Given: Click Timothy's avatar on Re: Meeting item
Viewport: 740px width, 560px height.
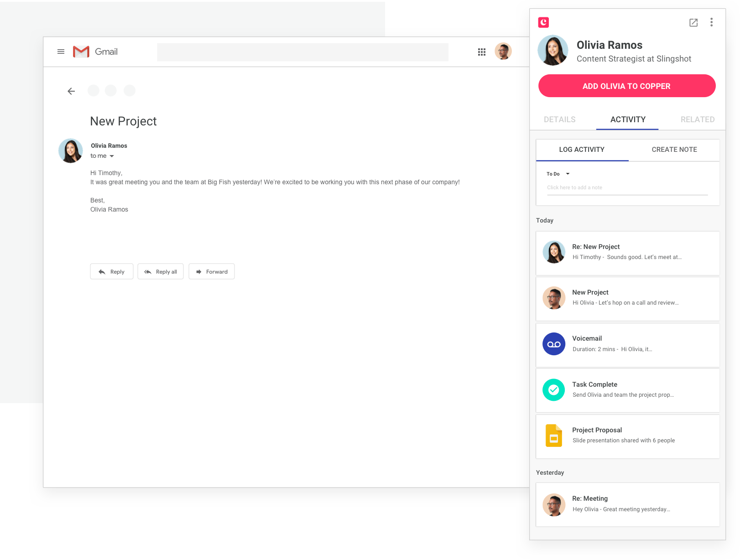Looking at the screenshot, I should coord(554,505).
